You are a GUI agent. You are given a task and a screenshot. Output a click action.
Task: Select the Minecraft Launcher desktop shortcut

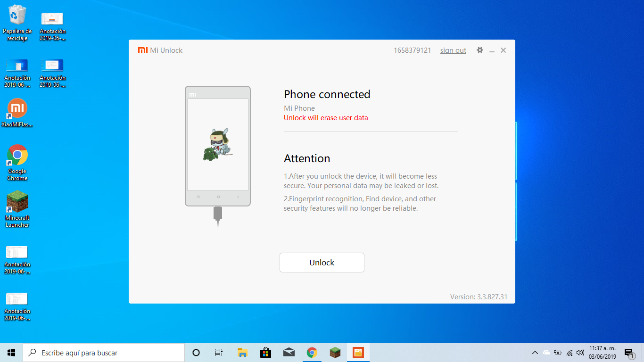pyautogui.click(x=17, y=209)
